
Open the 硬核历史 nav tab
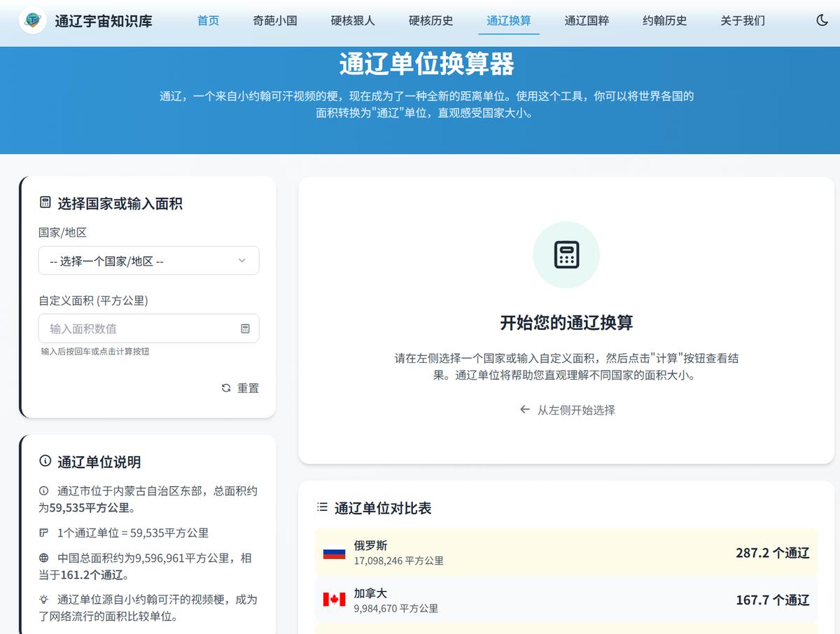tap(431, 21)
